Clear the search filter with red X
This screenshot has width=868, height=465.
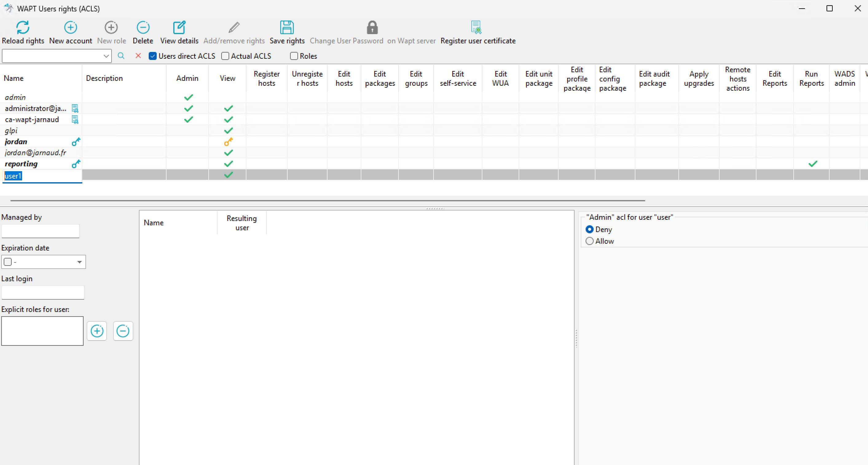coord(138,56)
